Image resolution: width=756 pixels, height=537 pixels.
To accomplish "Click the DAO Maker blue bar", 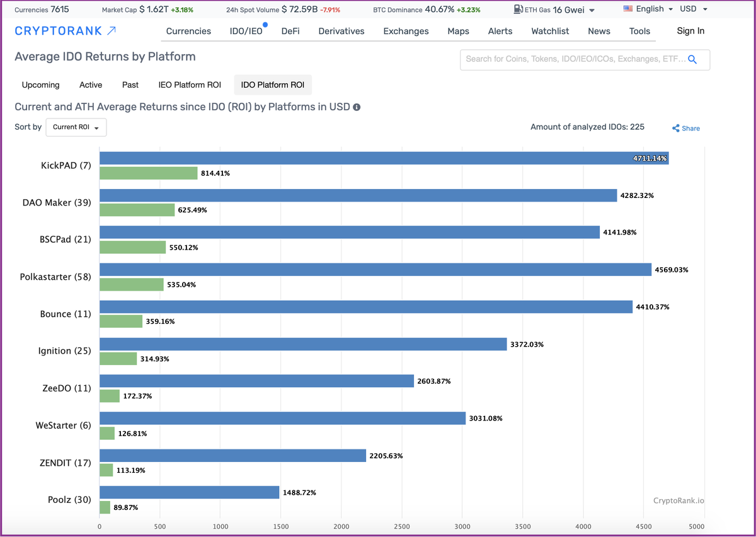I will pyautogui.click(x=358, y=195).
